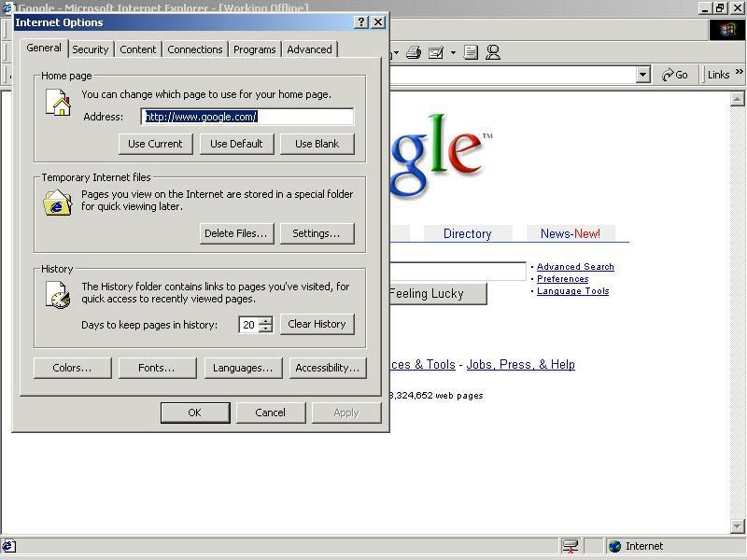Select the General tab
Viewport: 747px width, 560px height.
[44, 49]
